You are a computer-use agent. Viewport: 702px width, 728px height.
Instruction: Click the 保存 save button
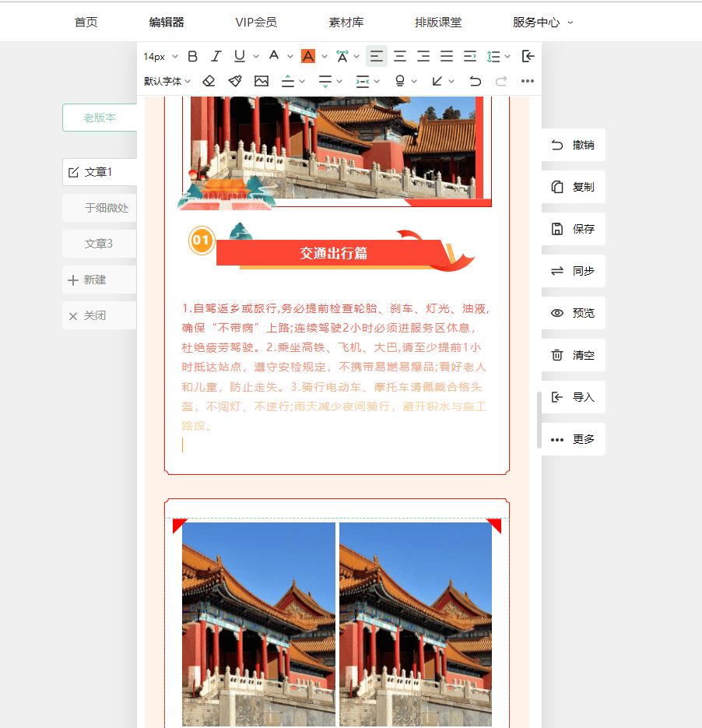coord(574,229)
